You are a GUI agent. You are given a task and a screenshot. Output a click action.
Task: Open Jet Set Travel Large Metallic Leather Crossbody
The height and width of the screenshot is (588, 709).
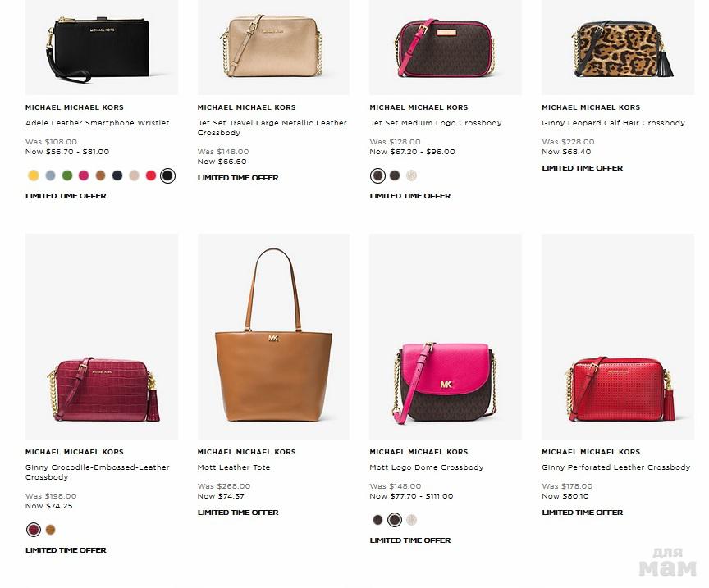tap(272, 128)
